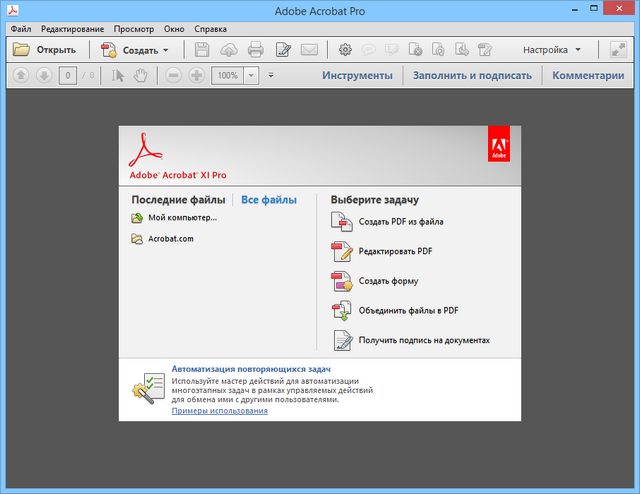Open the zoom percentage dropdown arrow

coord(250,76)
